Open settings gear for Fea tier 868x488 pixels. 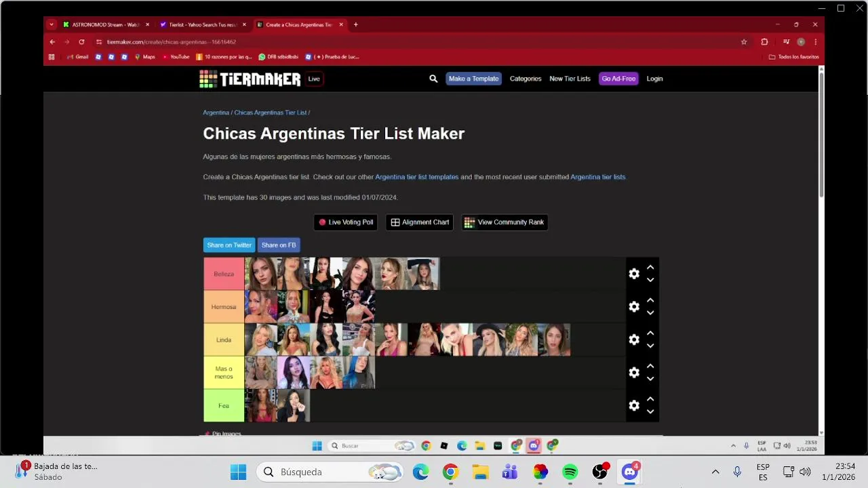634,405
